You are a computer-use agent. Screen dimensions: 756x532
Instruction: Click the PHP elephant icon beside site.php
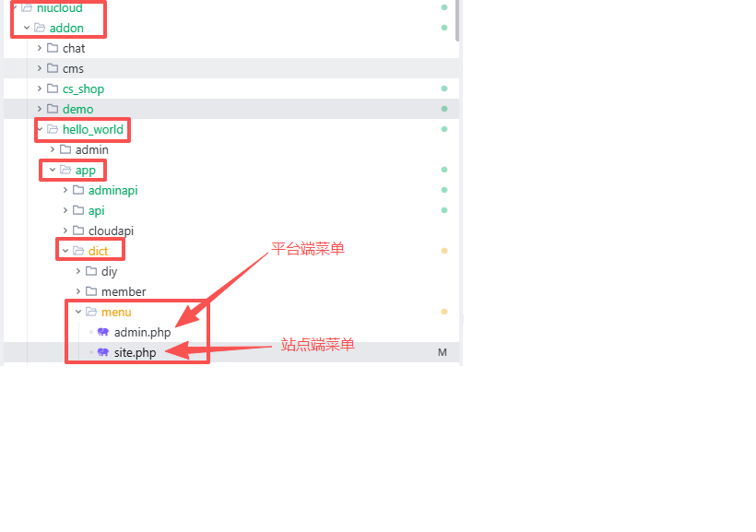click(x=103, y=352)
